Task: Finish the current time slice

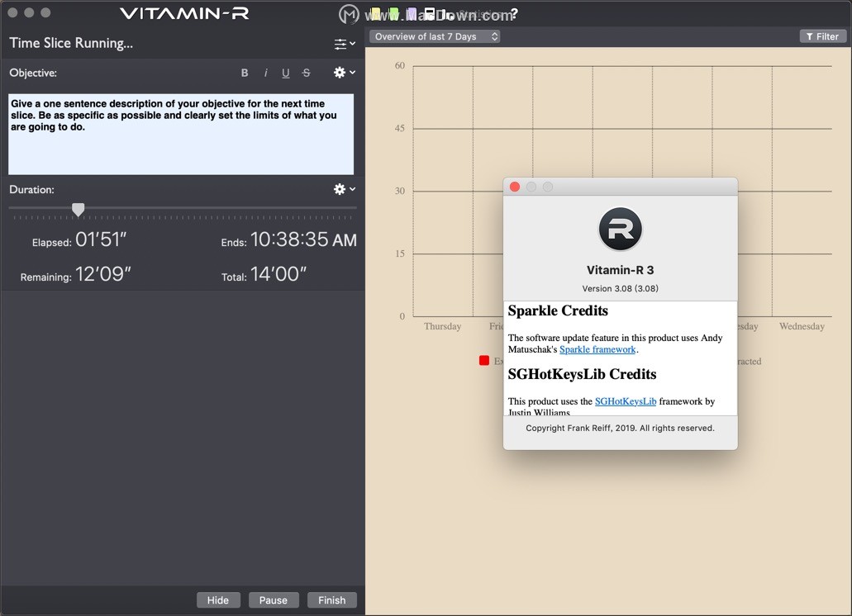Action: coord(332,599)
